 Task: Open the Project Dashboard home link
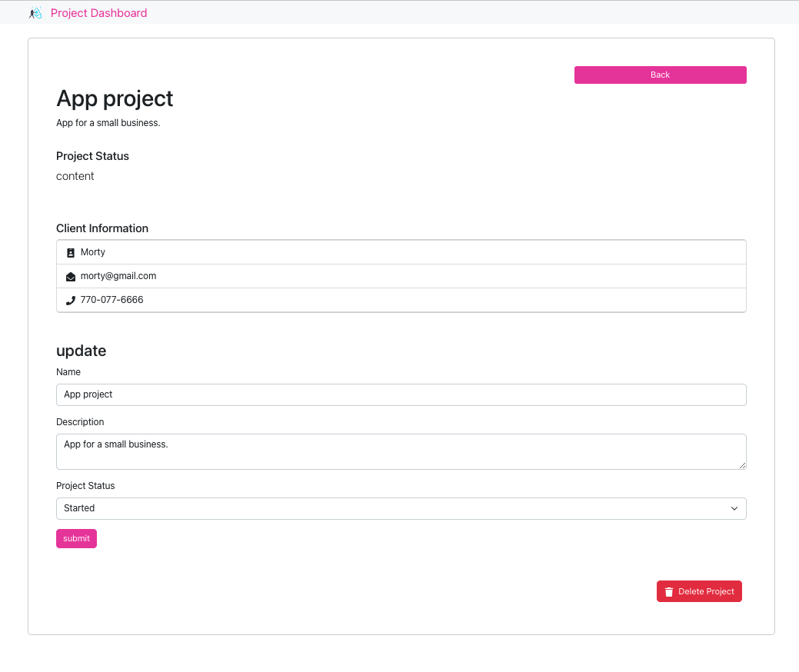tap(98, 13)
